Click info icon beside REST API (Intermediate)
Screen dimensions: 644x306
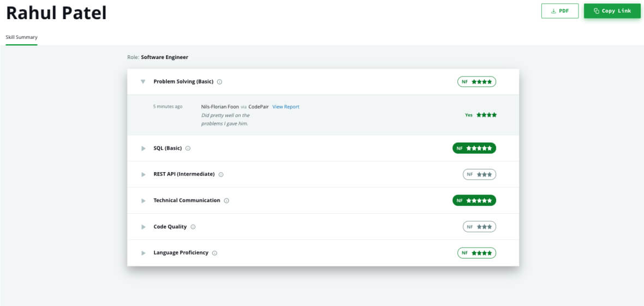point(220,174)
